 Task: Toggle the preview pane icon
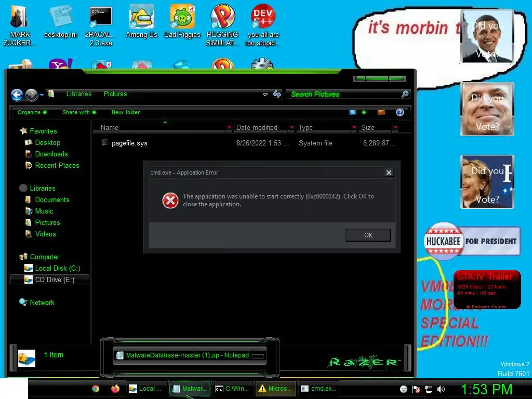tap(381, 112)
